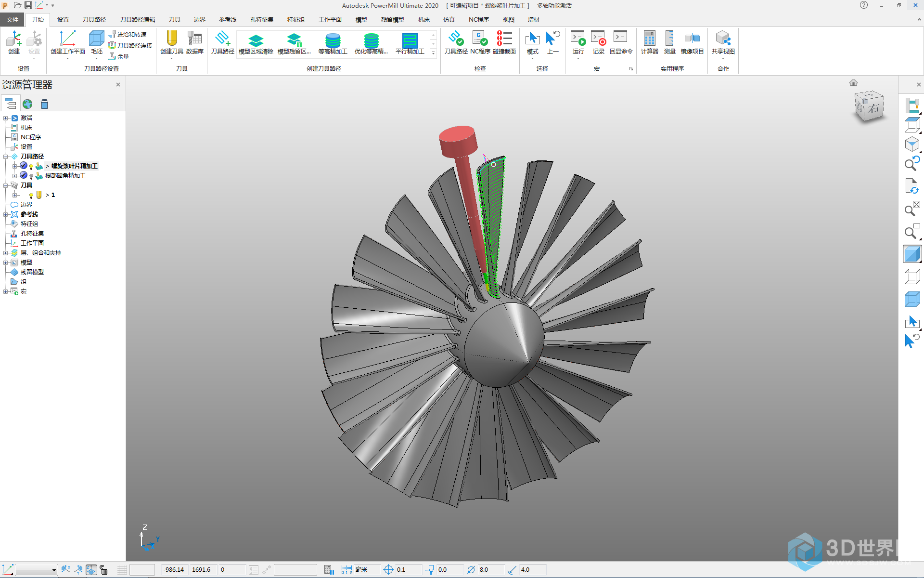Switch to the 仿真 (Simulation) ribbon tab
The width and height of the screenshot is (924, 578).
(449, 19)
